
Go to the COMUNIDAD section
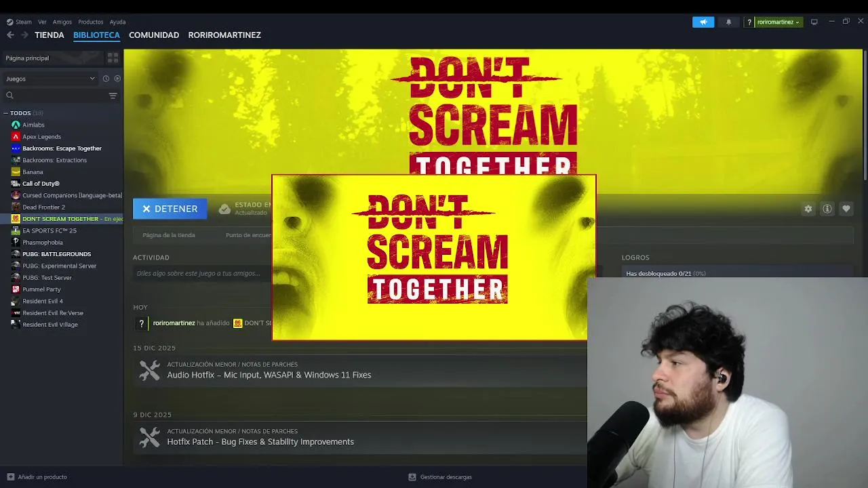154,35
